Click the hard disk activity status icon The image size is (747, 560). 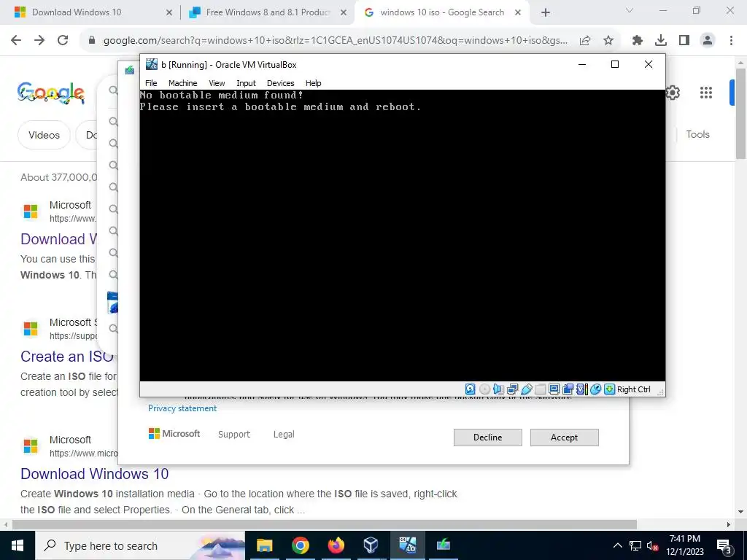click(x=471, y=389)
